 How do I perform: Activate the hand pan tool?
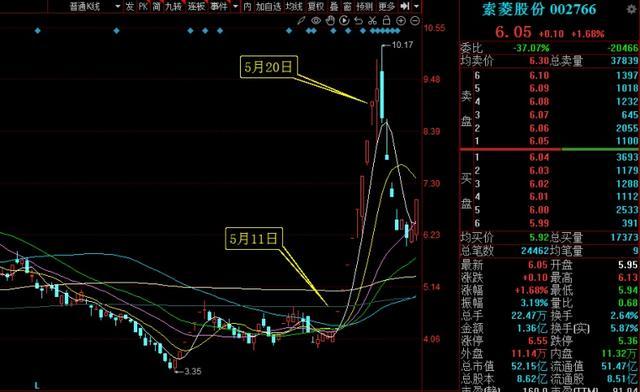pos(330,20)
